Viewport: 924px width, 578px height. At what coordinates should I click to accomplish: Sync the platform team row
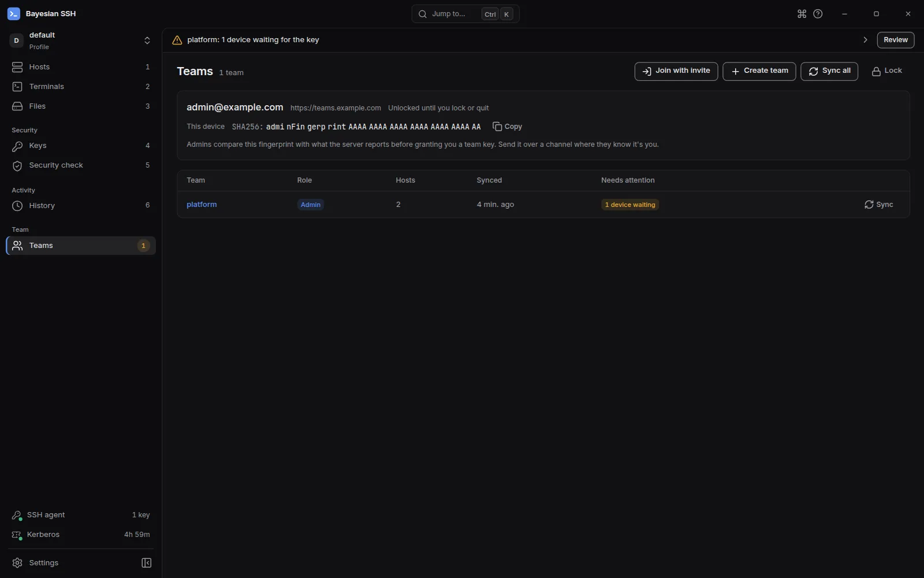point(878,205)
